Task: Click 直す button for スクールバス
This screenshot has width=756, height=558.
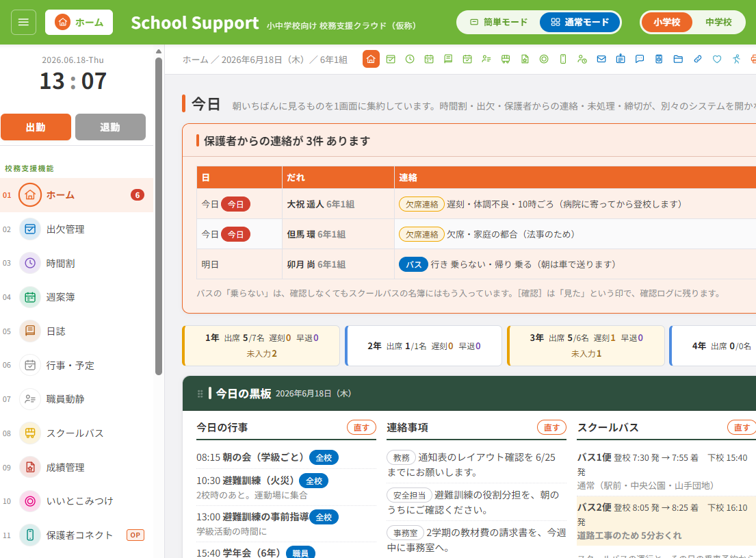Action: pyautogui.click(x=742, y=427)
